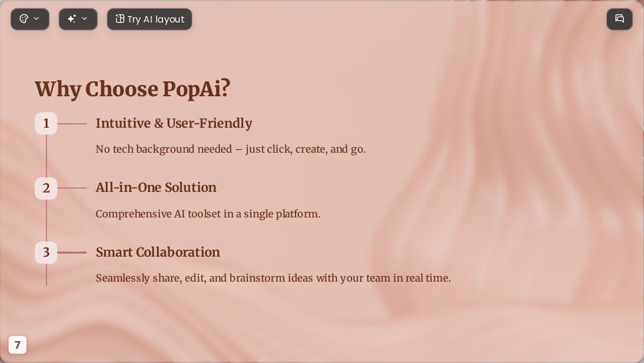Click text Seamlessly share, edit, and brainstorm ideas
The width and height of the screenshot is (644, 363).
205,278
